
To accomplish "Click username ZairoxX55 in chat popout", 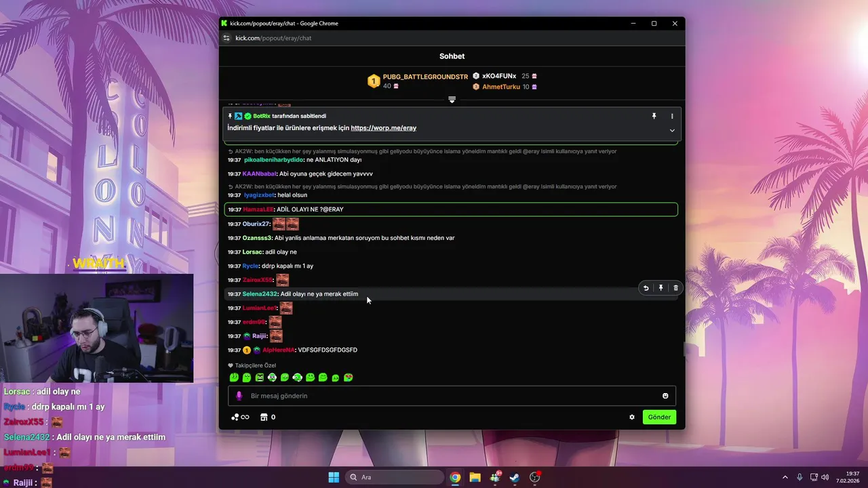I will coord(257,280).
